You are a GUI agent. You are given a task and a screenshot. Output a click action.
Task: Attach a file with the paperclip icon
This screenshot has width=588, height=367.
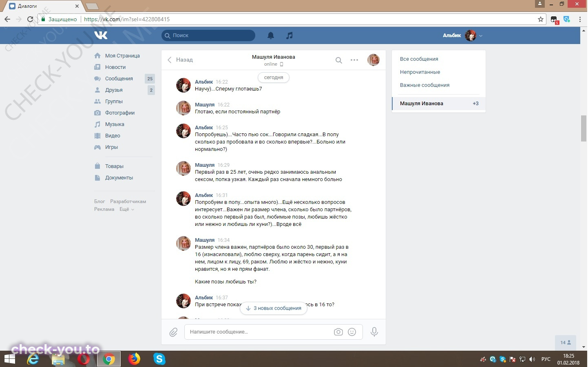click(174, 332)
